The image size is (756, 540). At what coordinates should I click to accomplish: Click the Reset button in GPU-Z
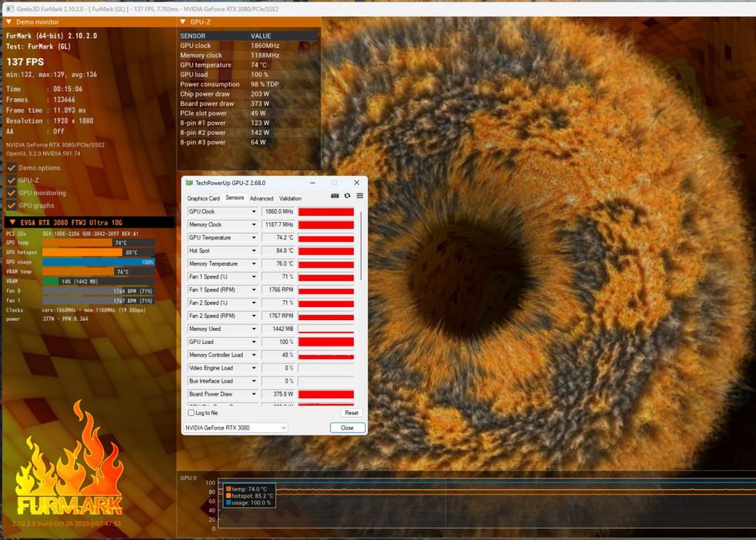point(352,413)
